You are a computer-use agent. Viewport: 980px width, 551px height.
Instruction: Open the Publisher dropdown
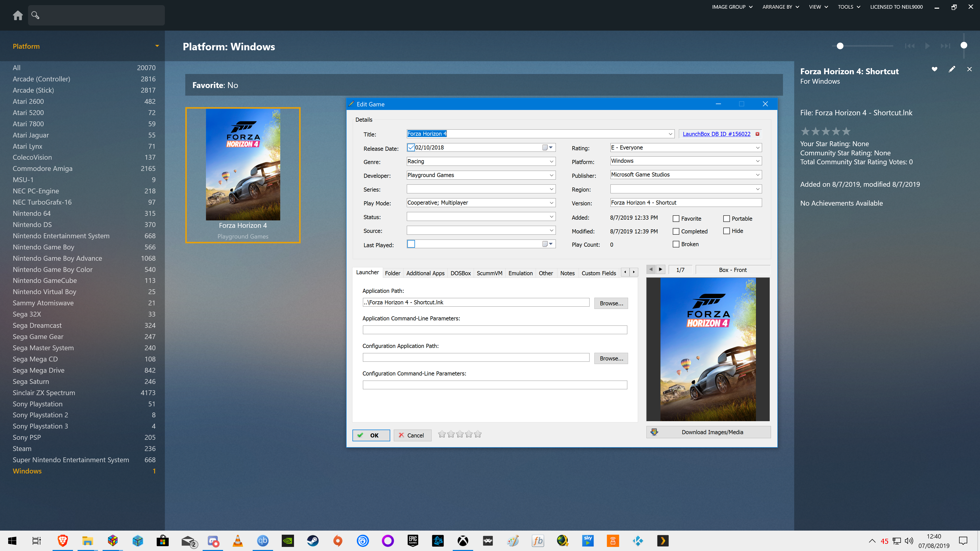pos(757,175)
